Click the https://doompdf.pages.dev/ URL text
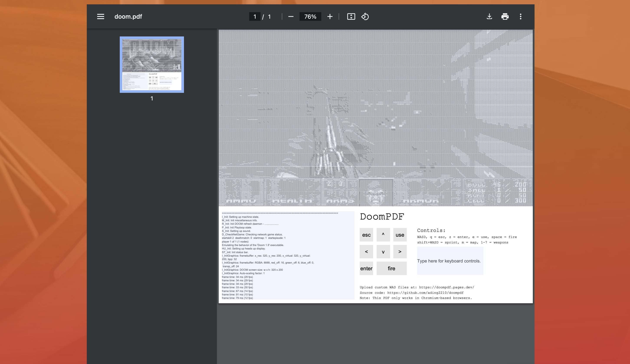Screen dimensions: 630x364 click(x=446, y=287)
